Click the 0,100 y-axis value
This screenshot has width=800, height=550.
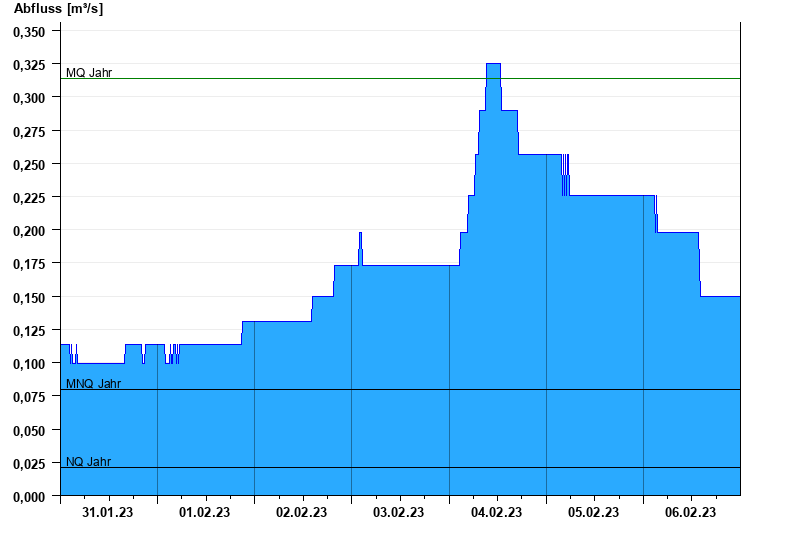click(29, 364)
